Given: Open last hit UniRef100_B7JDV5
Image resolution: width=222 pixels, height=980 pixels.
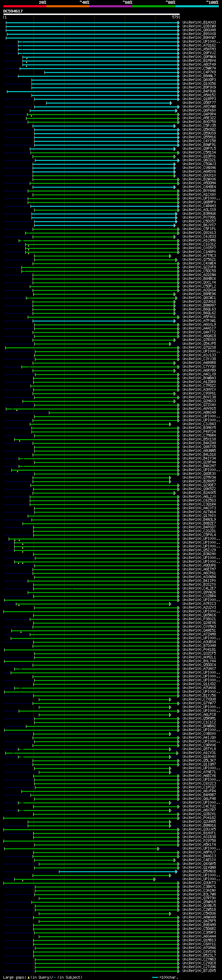Looking at the screenshot, I should [x=199, y=971].
